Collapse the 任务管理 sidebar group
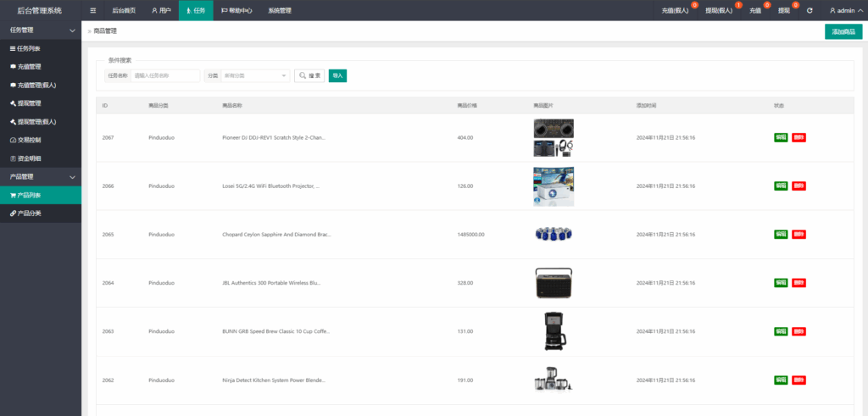This screenshot has height=416, width=868. [41, 30]
